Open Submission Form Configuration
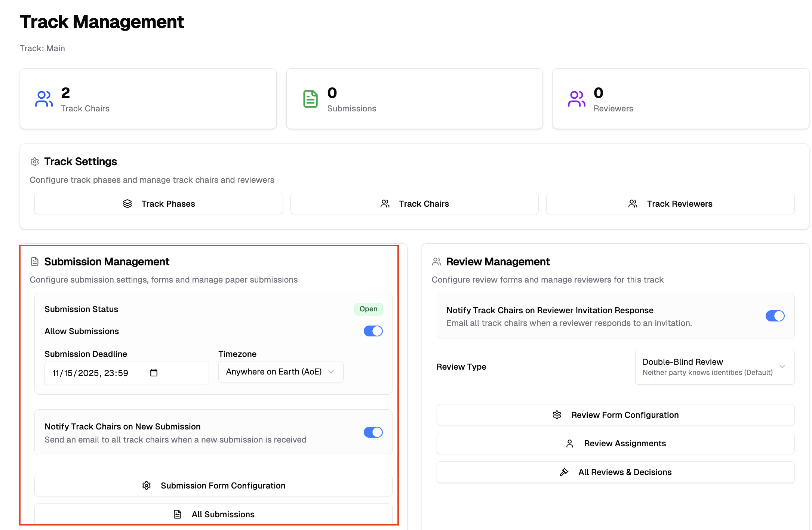 [x=213, y=486]
